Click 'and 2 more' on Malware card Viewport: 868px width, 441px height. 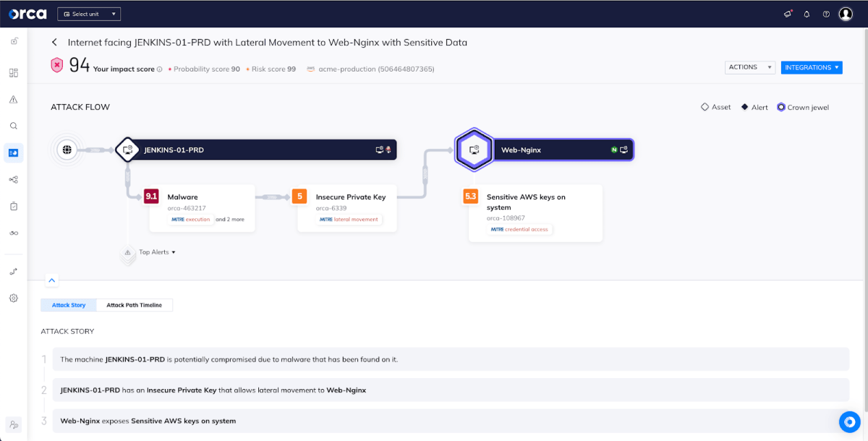click(230, 219)
